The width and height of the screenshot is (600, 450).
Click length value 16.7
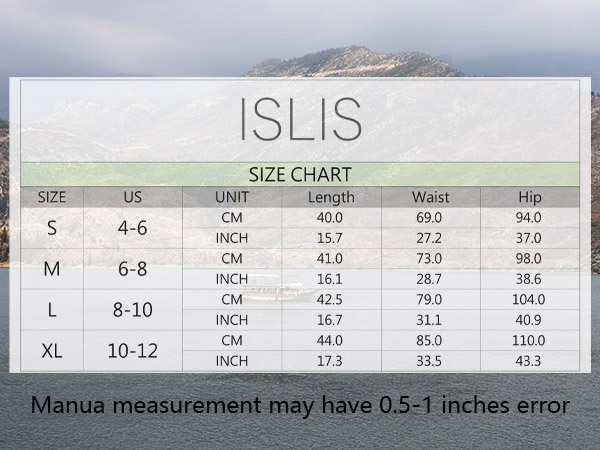point(329,320)
